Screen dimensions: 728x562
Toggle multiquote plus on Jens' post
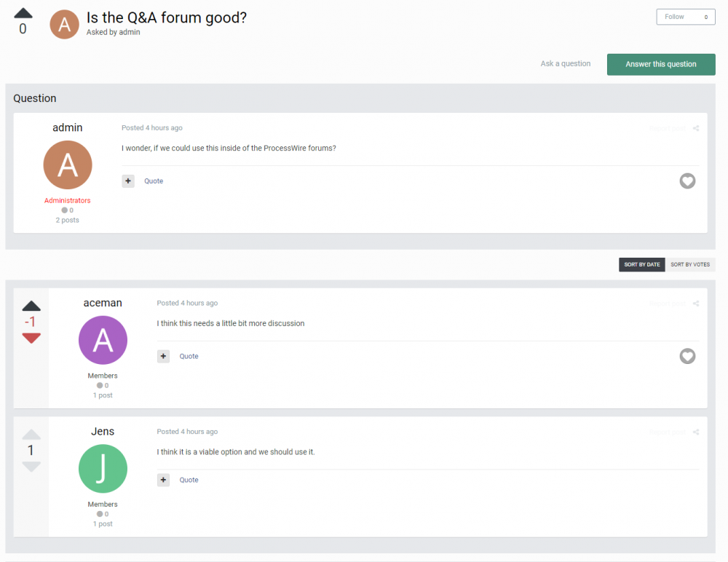point(164,480)
